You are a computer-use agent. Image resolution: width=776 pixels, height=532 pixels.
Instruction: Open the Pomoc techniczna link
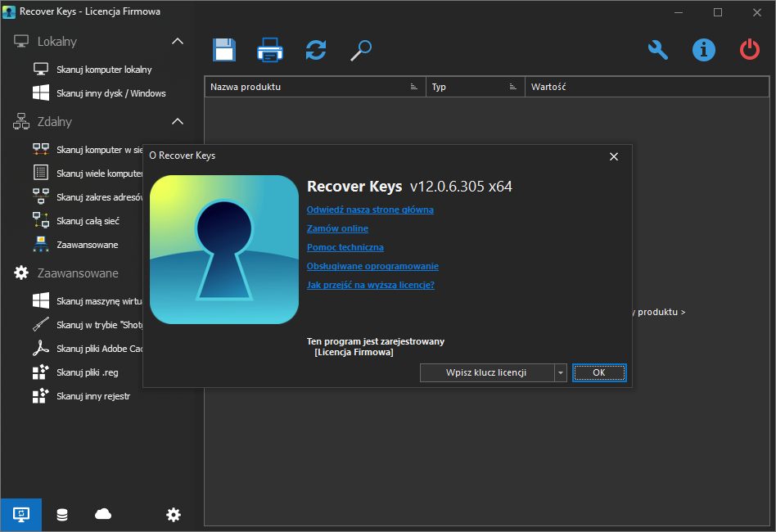point(345,247)
